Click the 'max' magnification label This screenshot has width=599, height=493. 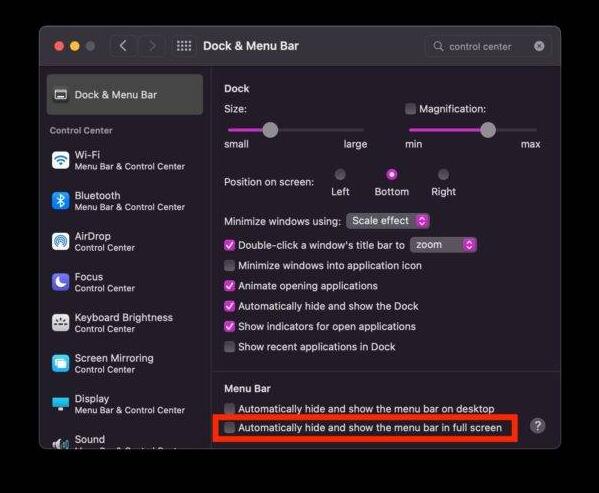(530, 144)
